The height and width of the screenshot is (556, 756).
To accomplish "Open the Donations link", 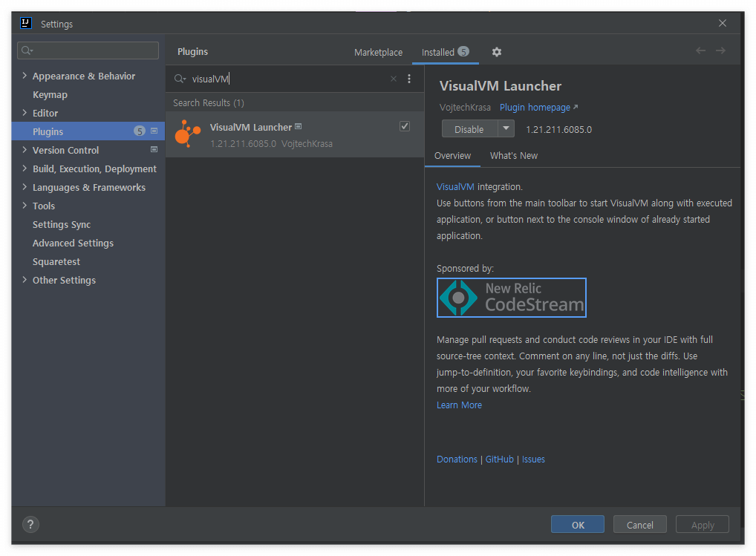I will tap(457, 459).
